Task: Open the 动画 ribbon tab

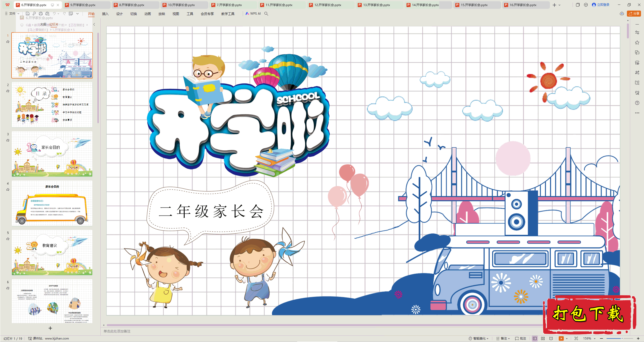Action: point(148,14)
